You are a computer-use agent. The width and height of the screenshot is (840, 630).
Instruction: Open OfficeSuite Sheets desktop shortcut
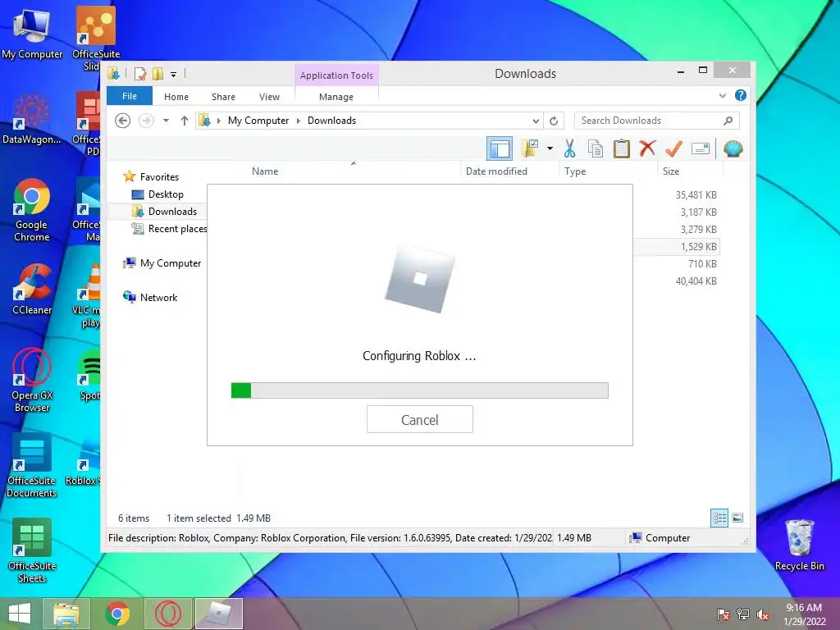pyautogui.click(x=32, y=550)
